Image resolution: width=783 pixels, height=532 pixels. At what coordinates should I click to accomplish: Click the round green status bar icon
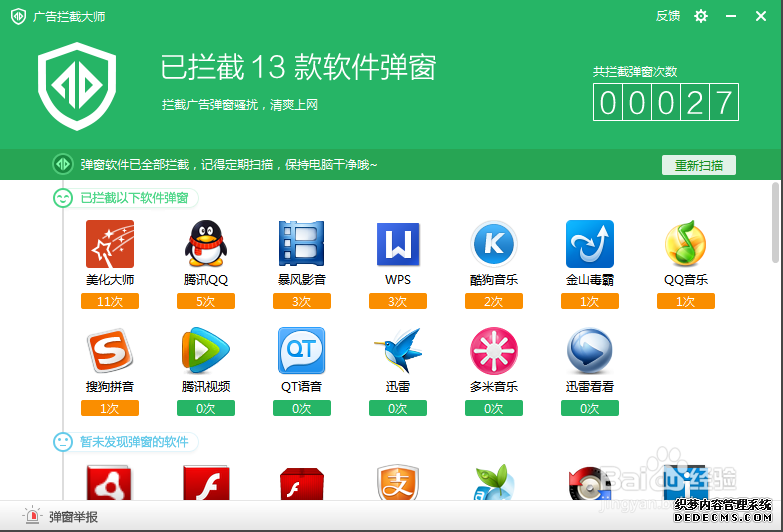pyautogui.click(x=63, y=164)
